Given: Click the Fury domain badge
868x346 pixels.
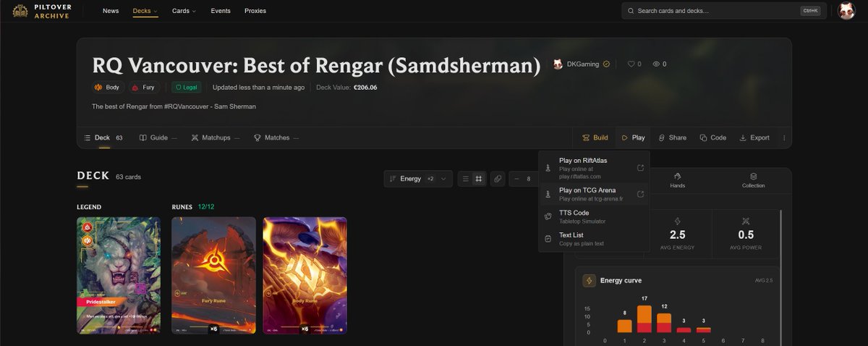Looking at the screenshot, I should click(144, 88).
